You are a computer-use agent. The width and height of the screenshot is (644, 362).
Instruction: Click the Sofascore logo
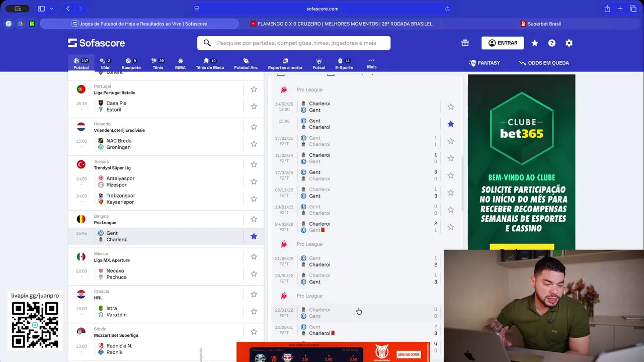click(97, 43)
